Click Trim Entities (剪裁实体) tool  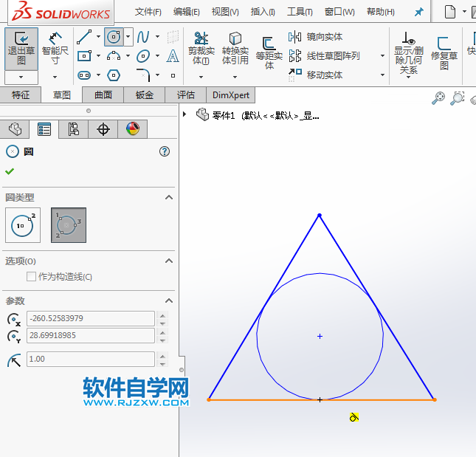[x=201, y=49]
